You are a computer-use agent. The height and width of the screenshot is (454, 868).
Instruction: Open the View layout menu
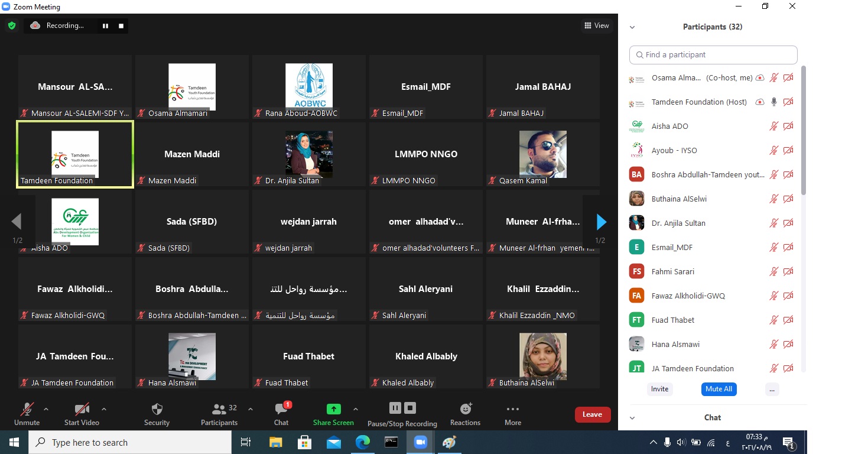click(596, 25)
